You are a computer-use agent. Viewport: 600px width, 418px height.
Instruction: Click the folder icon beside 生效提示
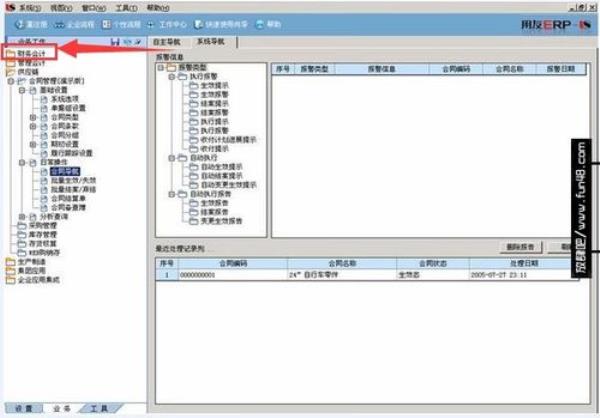pyautogui.click(x=194, y=85)
